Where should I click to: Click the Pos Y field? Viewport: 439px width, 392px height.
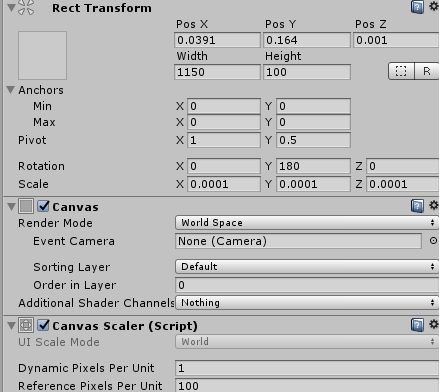click(307, 40)
